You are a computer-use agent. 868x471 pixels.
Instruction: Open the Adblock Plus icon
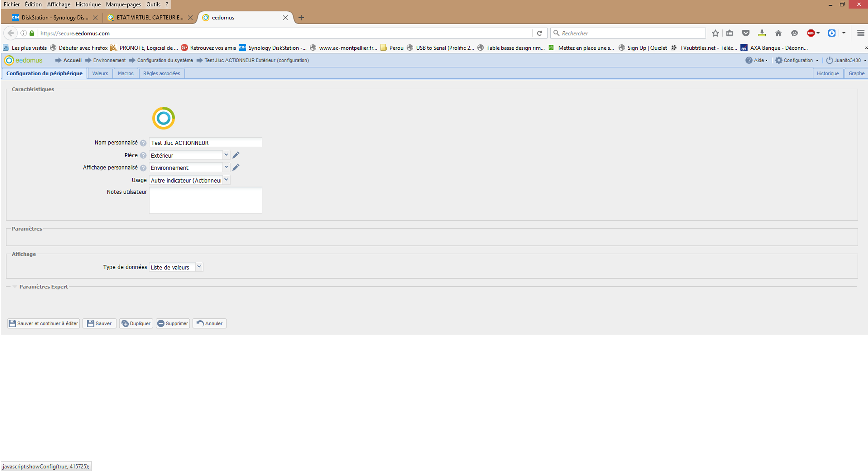(x=811, y=33)
